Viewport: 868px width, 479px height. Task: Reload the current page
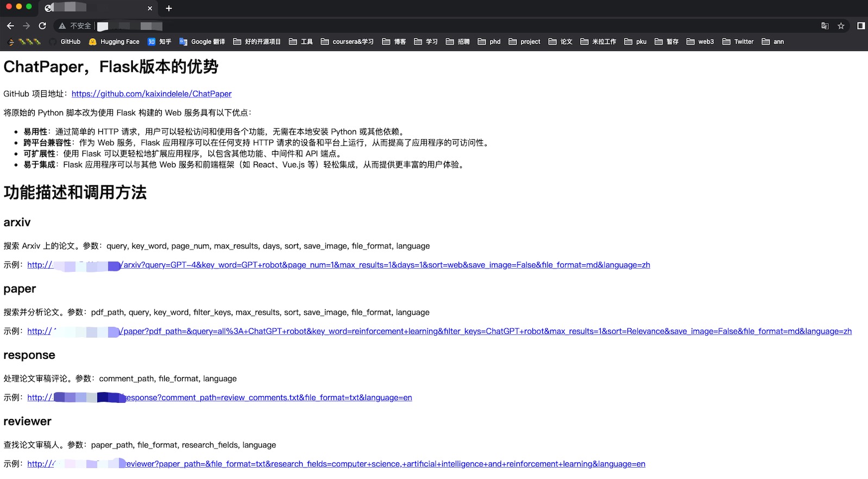[42, 26]
